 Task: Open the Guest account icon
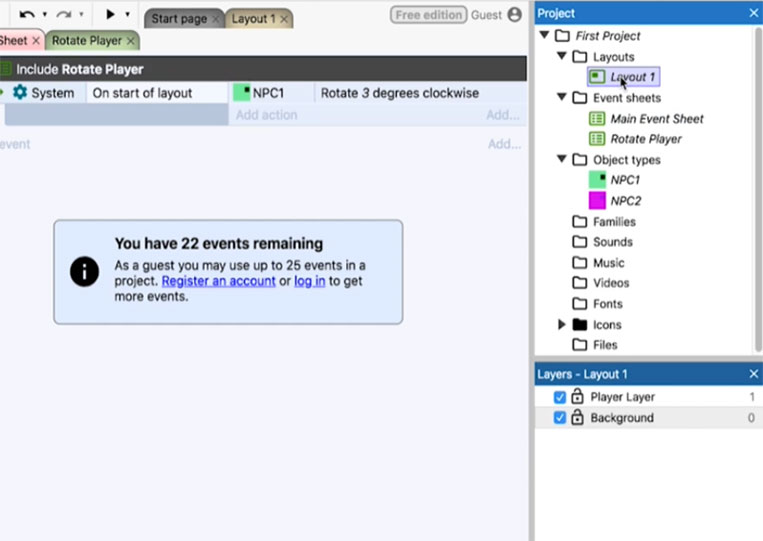(x=514, y=15)
